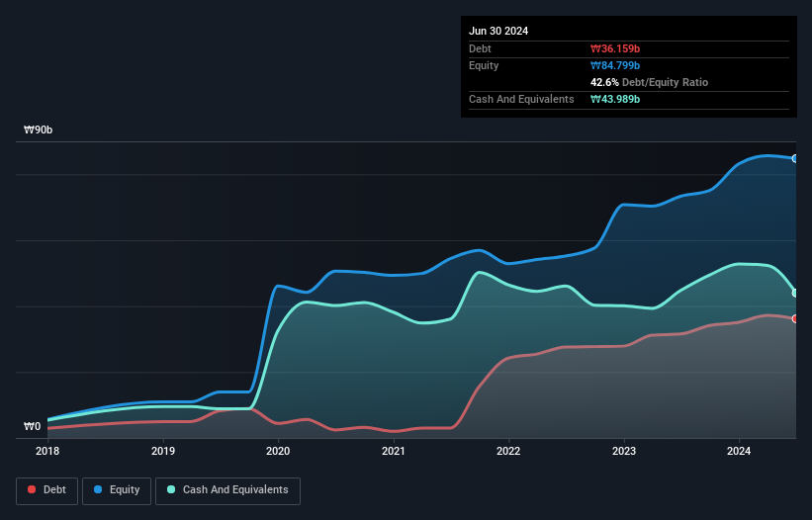The image size is (812, 520).
Task: Click the 2018 x-axis label
Action: [x=47, y=451]
